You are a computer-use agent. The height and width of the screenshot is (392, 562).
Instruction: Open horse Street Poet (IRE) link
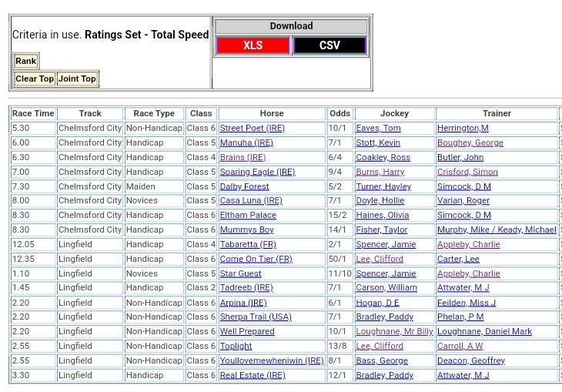click(x=252, y=129)
